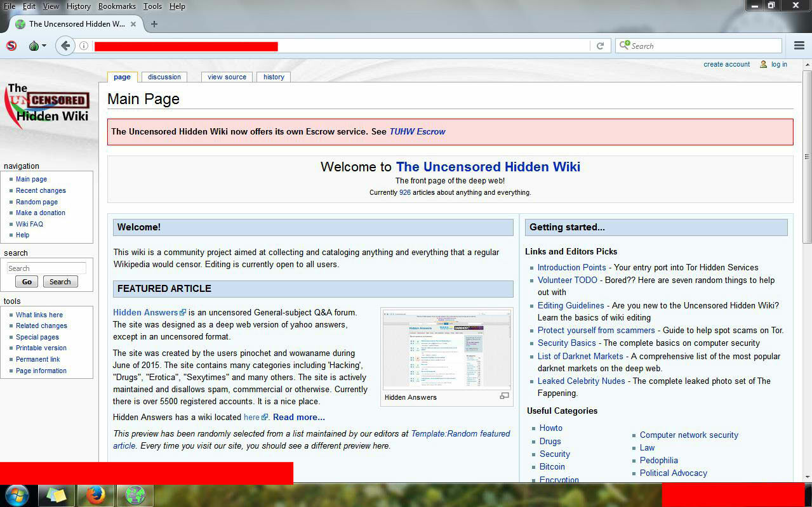This screenshot has height=507, width=812.
Task: Open the Introduction Points link
Action: click(x=572, y=267)
